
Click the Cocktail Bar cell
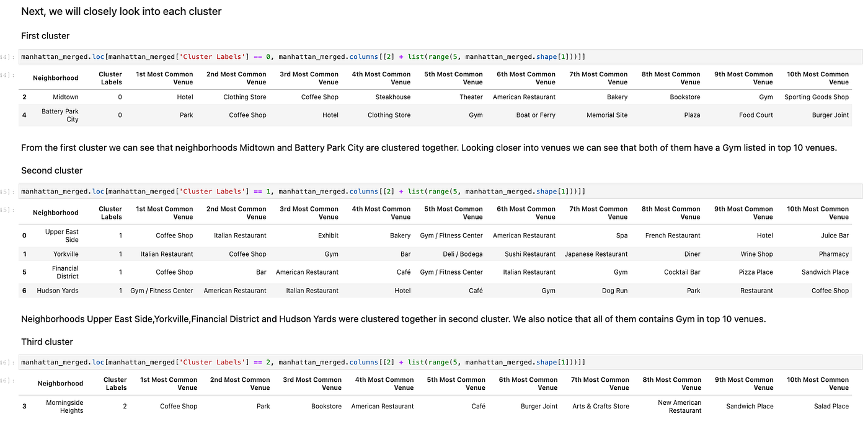point(682,272)
